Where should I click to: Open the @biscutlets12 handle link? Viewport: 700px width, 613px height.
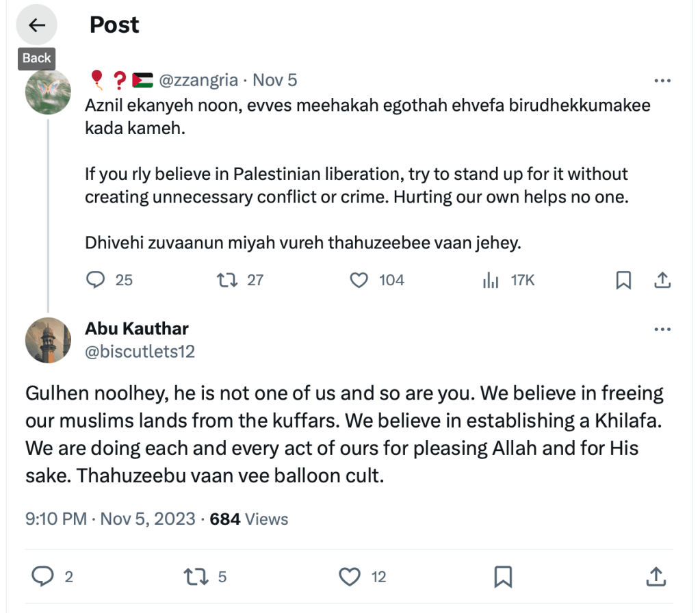(140, 352)
